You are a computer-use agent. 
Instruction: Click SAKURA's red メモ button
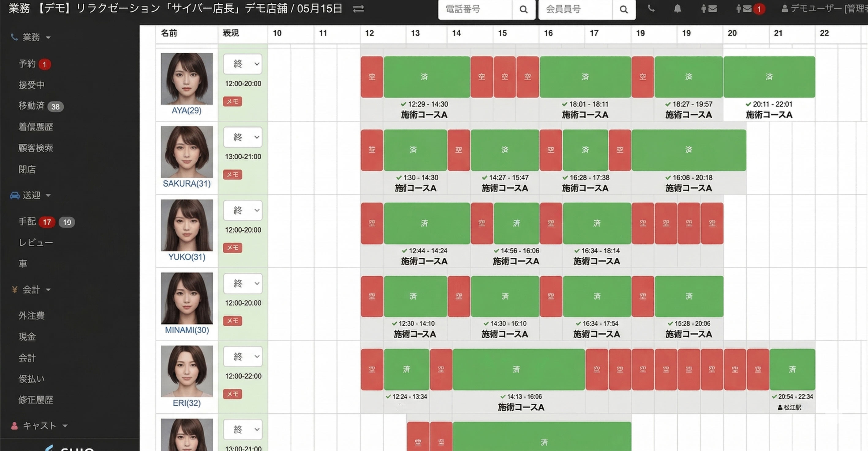click(232, 175)
